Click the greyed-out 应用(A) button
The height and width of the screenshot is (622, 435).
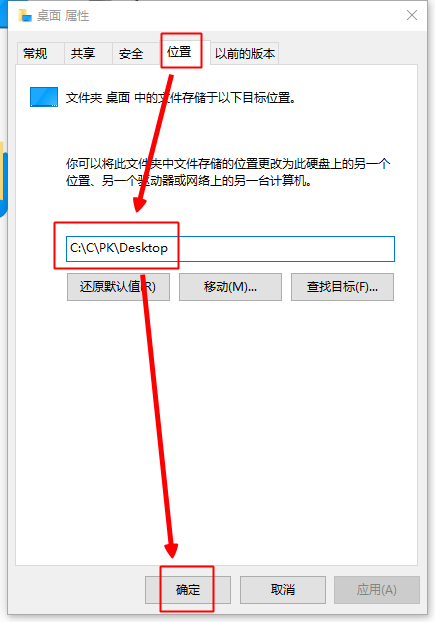tap(377, 590)
